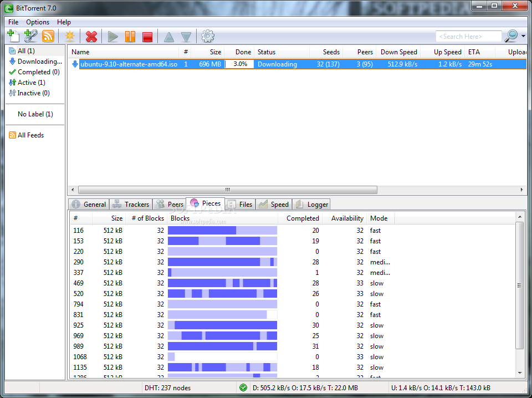
Task: Sort torrents by Down Speed column
Action: (x=398, y=52)
